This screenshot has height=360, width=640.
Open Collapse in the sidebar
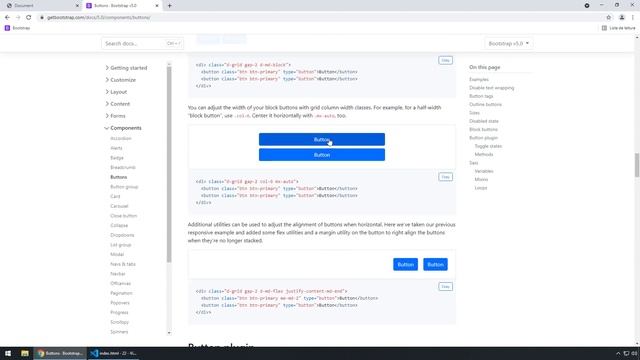coord(119,225)
